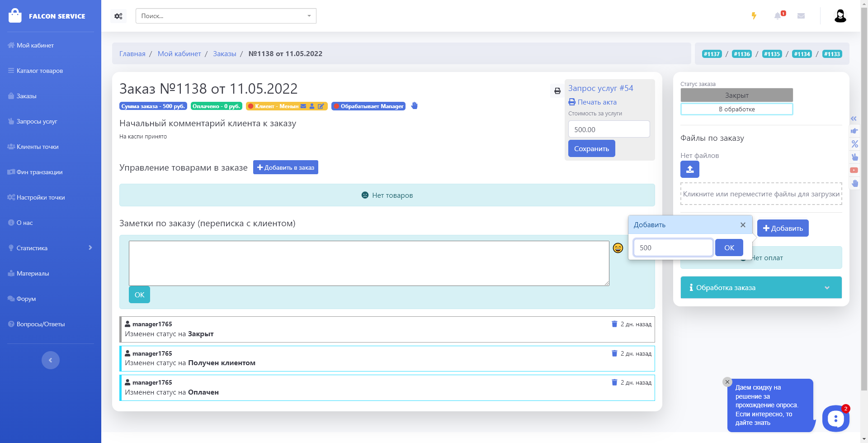Click the lightning bolt icon in header
This screenshot has width=868, height=443.
click(x=754, y=16)
